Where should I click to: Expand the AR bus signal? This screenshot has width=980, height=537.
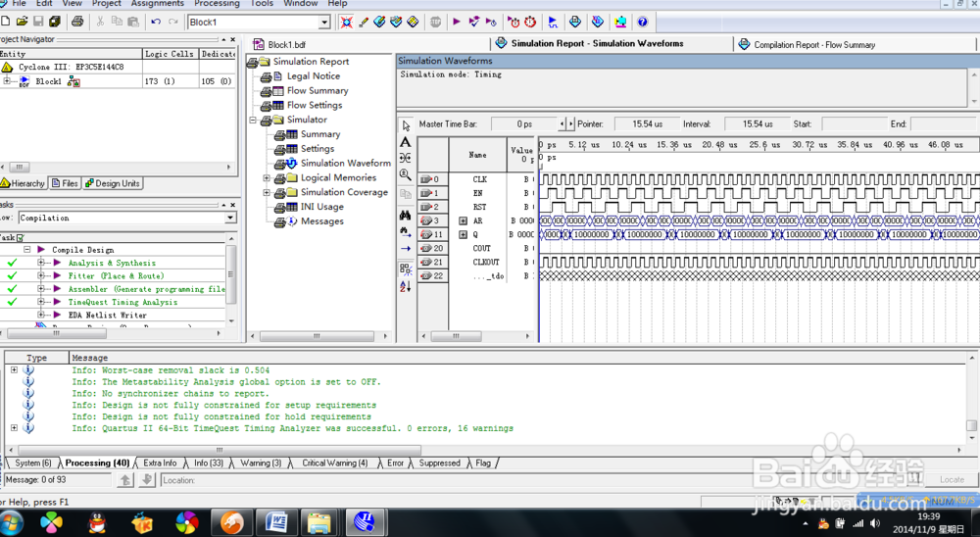point(464,220)
